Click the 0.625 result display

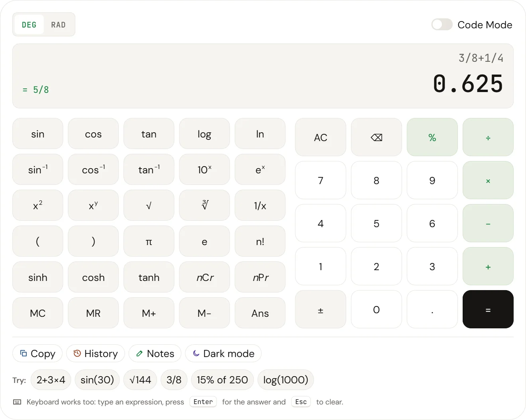[468, 84]
